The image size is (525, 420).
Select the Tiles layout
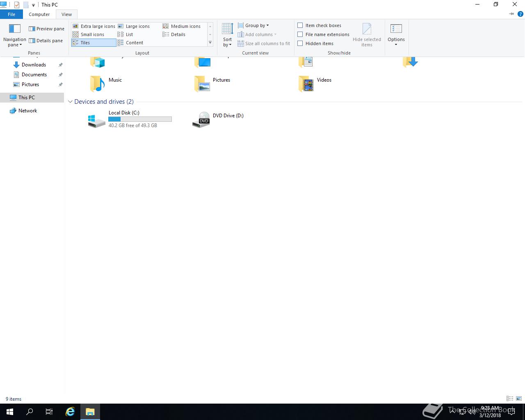coord(94,43)
